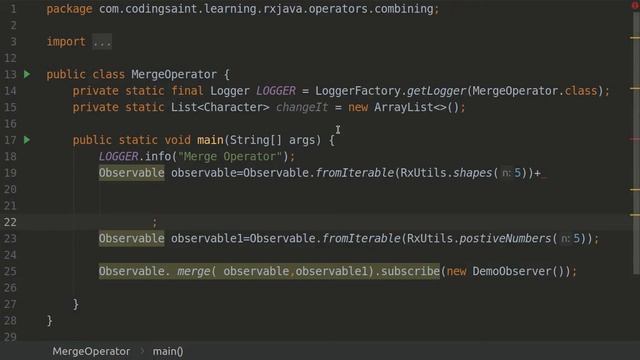This screenshot has height=360, width=640.
Task: Click line number 19 in the gutter
Action: pyautogui.click(x=10, y=173)
